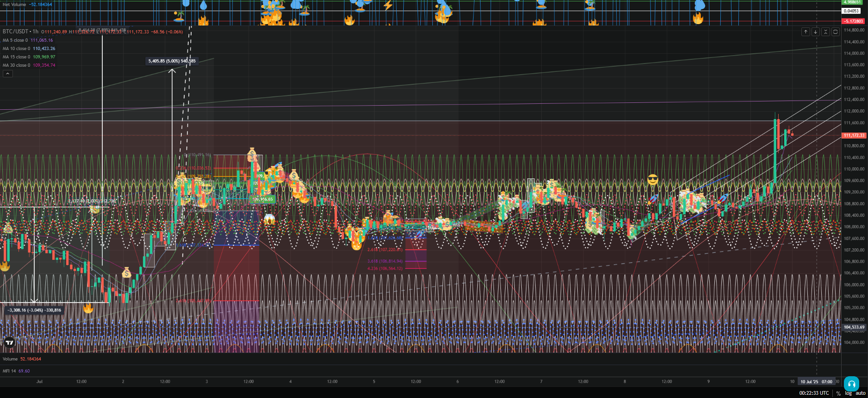Click the -3,308.16 (-3.04%) measurement label
The height and width of the screenshot is (398, 868).
(34, 310)
